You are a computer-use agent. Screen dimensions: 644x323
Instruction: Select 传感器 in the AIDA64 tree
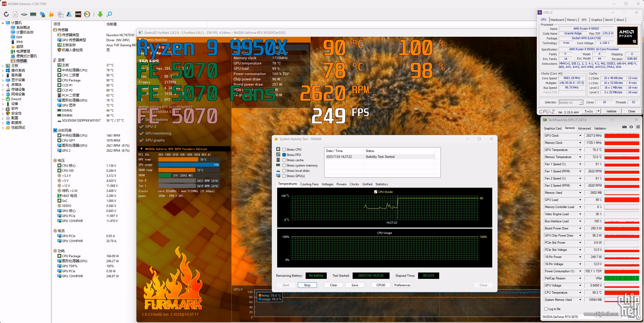(x=21, y=61)
